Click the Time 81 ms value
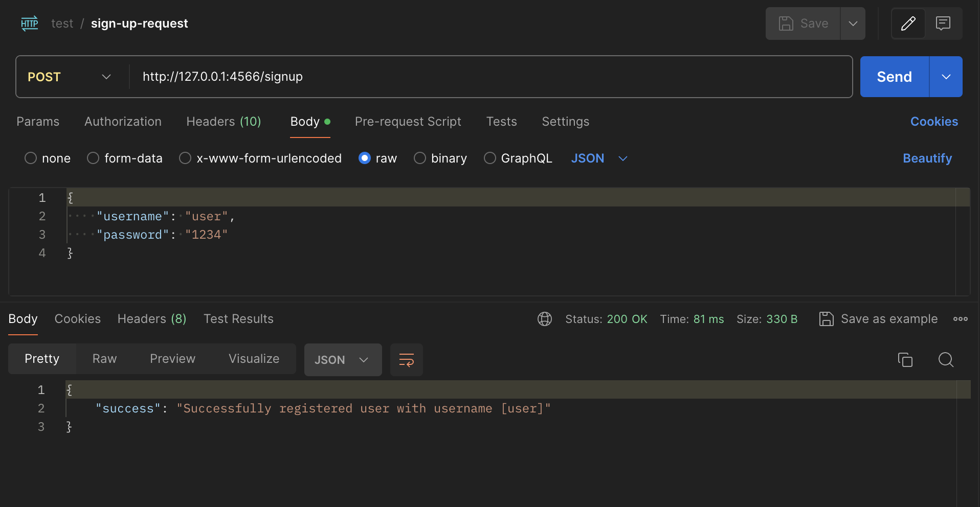 [708, 319]
